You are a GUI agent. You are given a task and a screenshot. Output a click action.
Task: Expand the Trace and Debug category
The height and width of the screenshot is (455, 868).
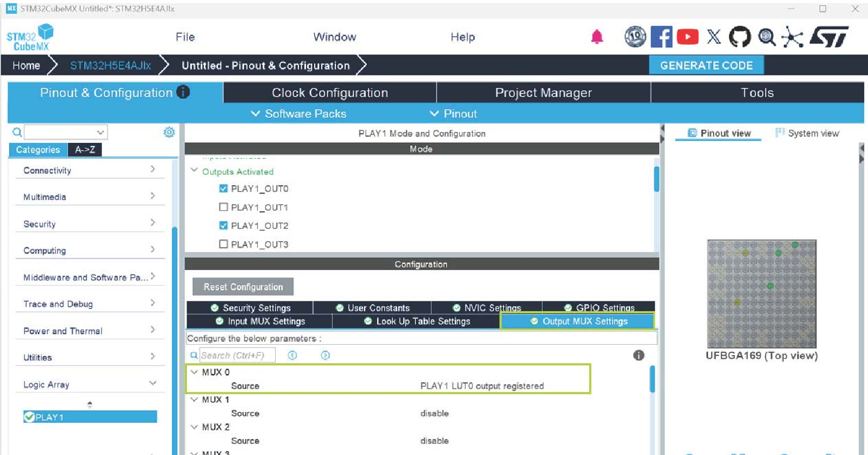[x=153, y=303]
